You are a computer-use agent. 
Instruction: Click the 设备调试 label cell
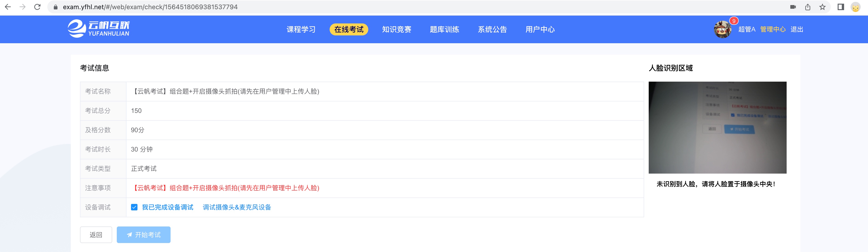[x=103, y=207]
